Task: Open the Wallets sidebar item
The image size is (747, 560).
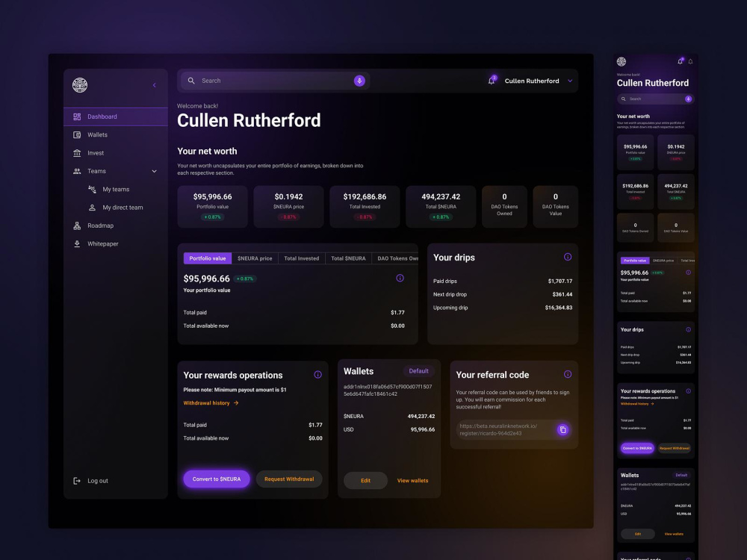Action: [x=116, y=134]
